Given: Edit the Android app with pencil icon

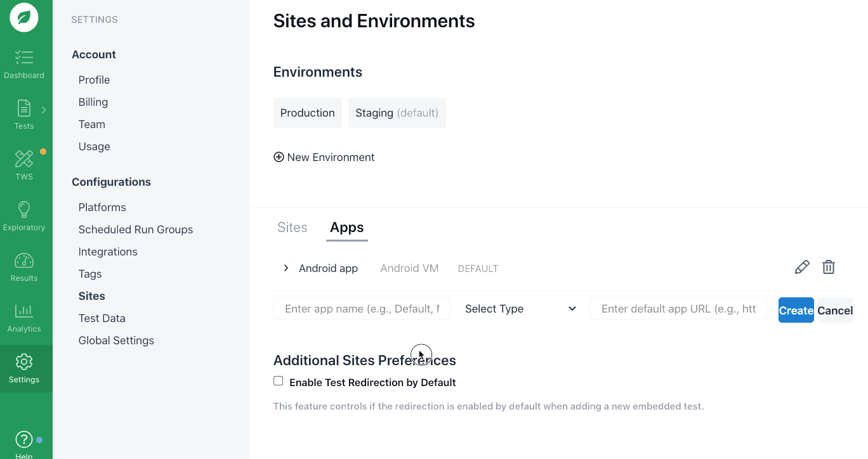Looking at the screenshot, I should tap(802, 268).
